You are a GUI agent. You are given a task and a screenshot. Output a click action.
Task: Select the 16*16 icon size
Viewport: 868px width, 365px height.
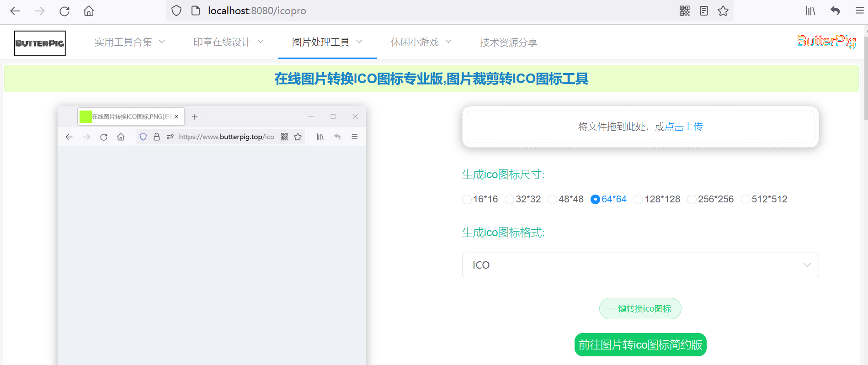click(467, 200)
